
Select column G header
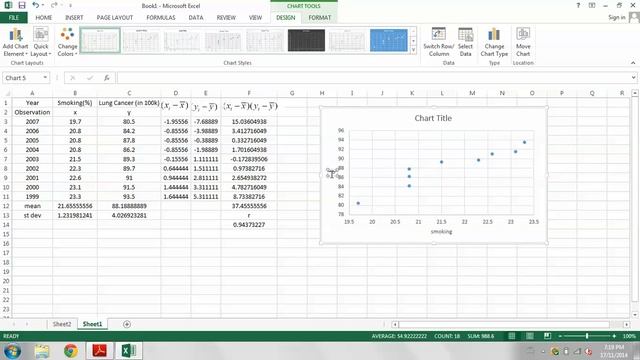click(292, 93)
